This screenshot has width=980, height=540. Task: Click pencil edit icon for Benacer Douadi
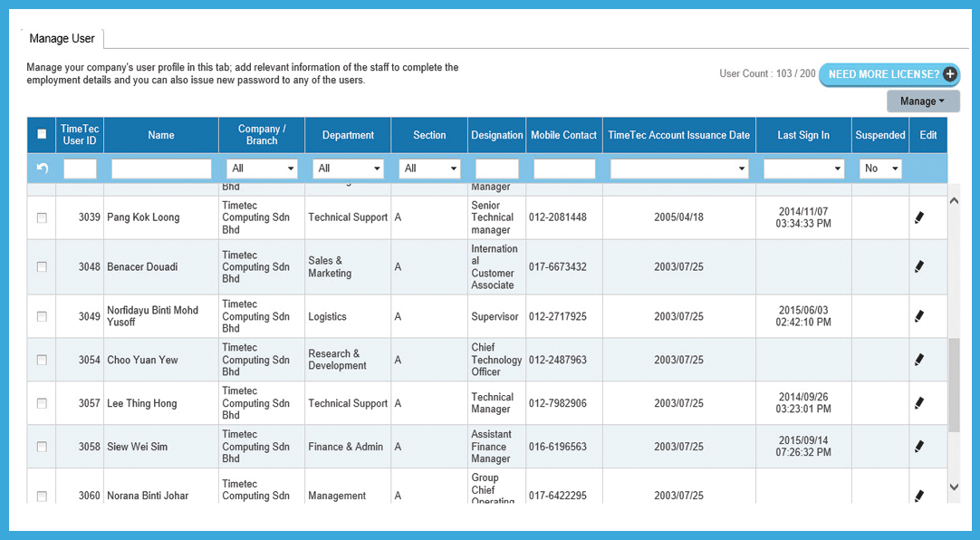pos(919,267)
